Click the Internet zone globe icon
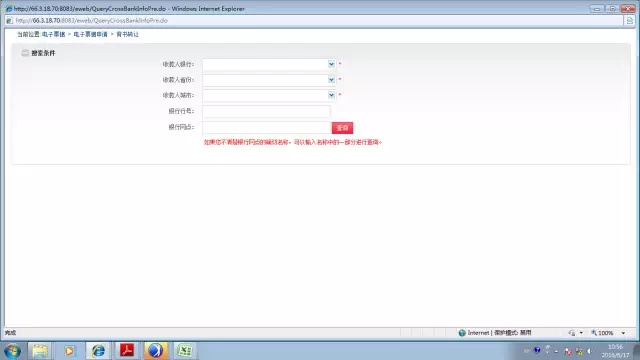The image size is (640, 360). [x=462, y=333]
